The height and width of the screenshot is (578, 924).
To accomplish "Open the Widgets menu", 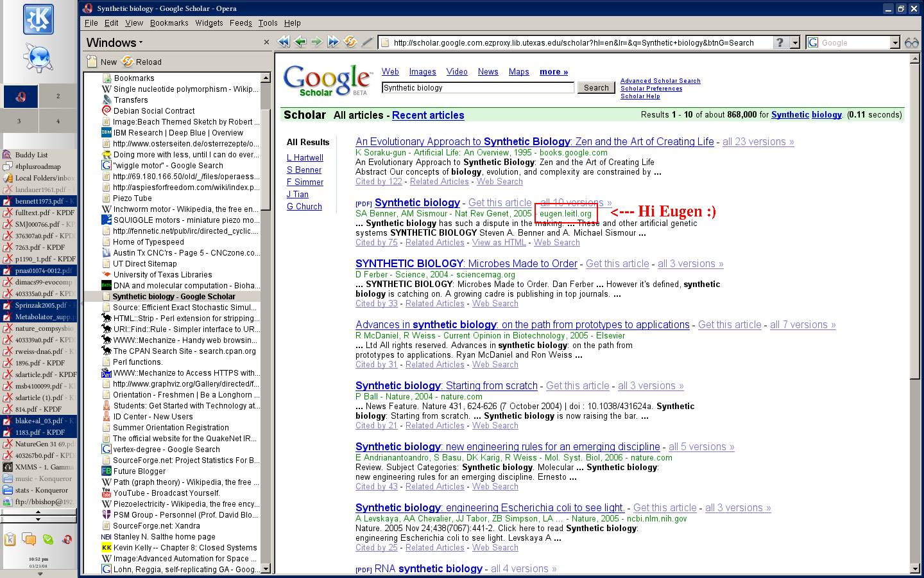I will [x=209, y=23].
